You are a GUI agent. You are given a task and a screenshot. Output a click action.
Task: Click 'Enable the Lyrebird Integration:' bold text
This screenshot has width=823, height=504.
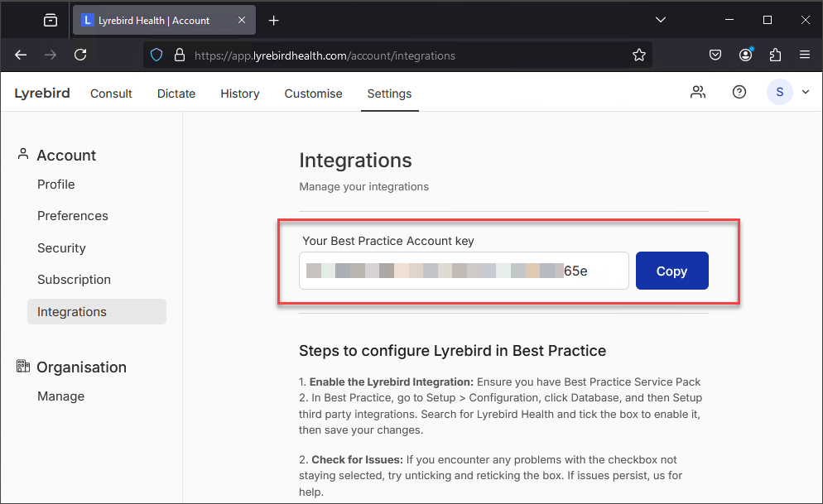392,382
